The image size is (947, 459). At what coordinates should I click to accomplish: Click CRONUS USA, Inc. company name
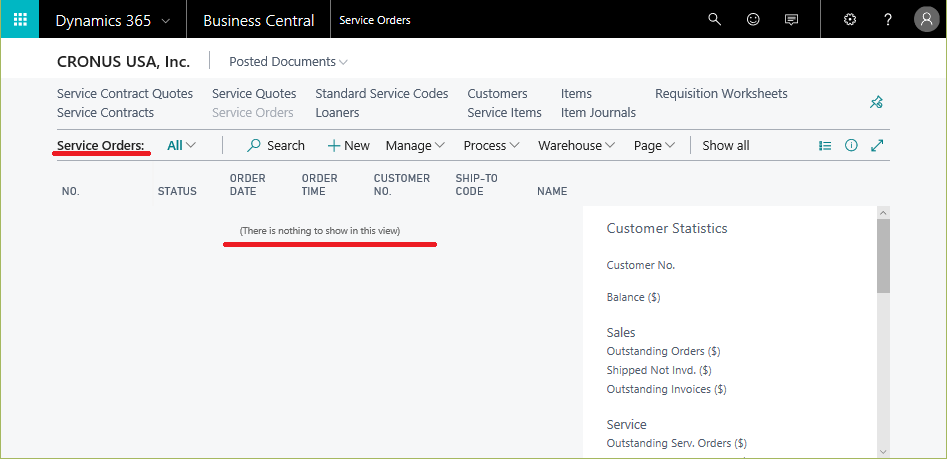(123, 62)
